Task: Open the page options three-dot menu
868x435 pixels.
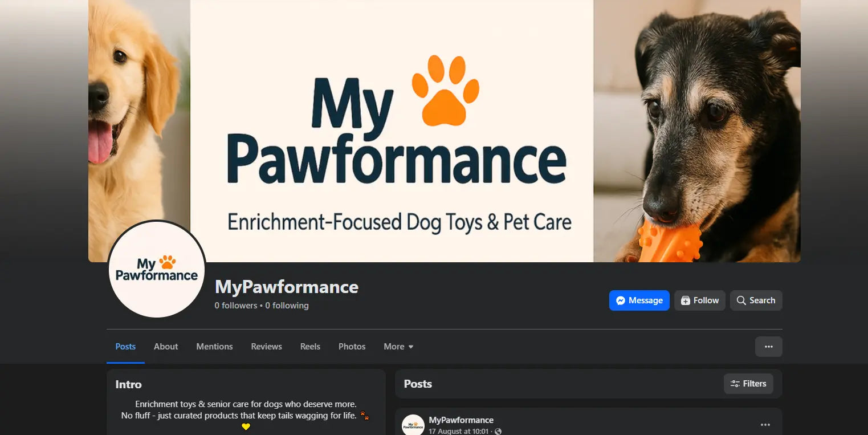Action: pos(768,347)
